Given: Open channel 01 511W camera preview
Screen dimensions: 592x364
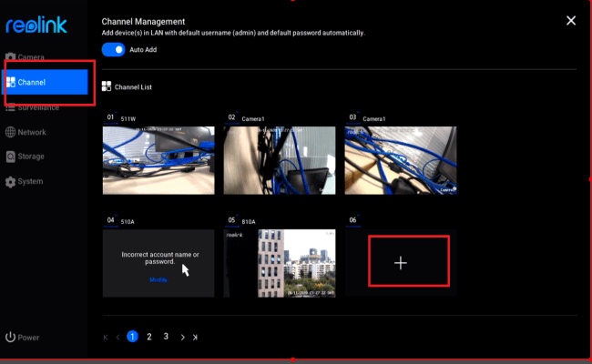Looking at the screenshot, I should 158,159.
